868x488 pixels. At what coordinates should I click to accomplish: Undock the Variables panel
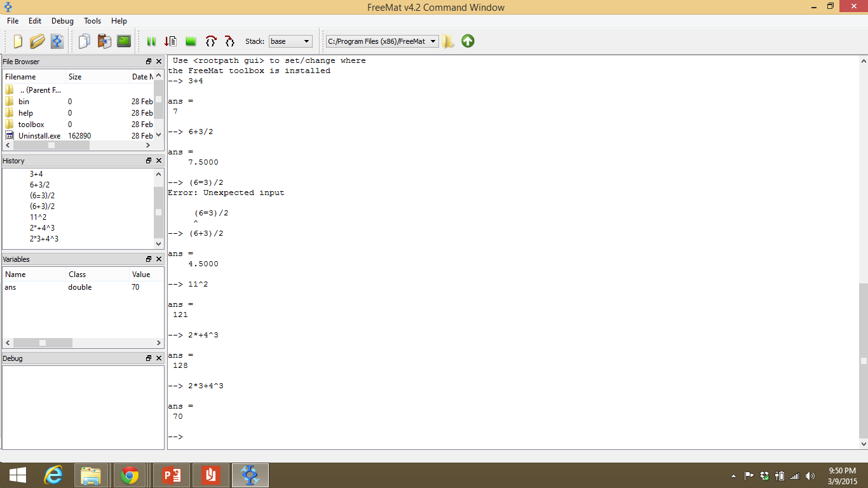[149, 259]
